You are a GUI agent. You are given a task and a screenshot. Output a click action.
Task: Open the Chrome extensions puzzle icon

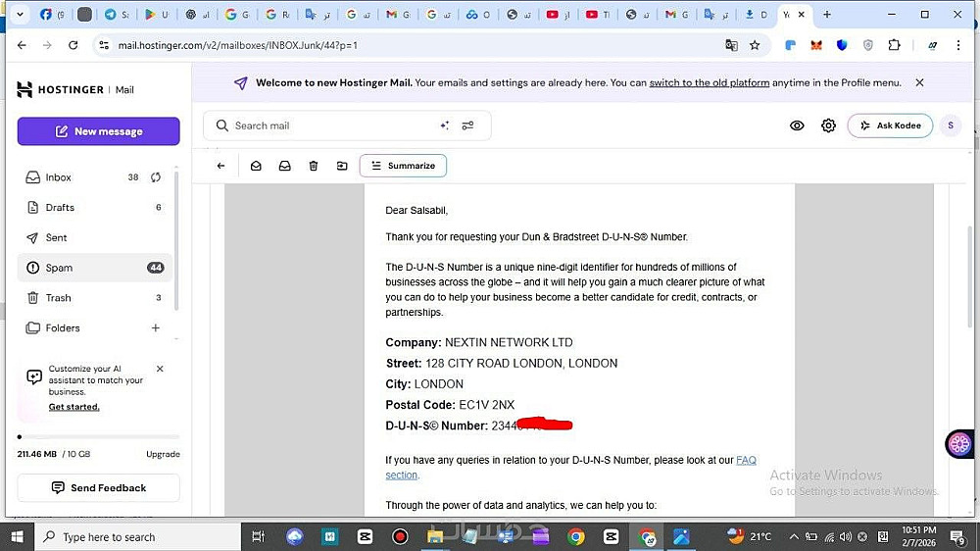(895, 45)
